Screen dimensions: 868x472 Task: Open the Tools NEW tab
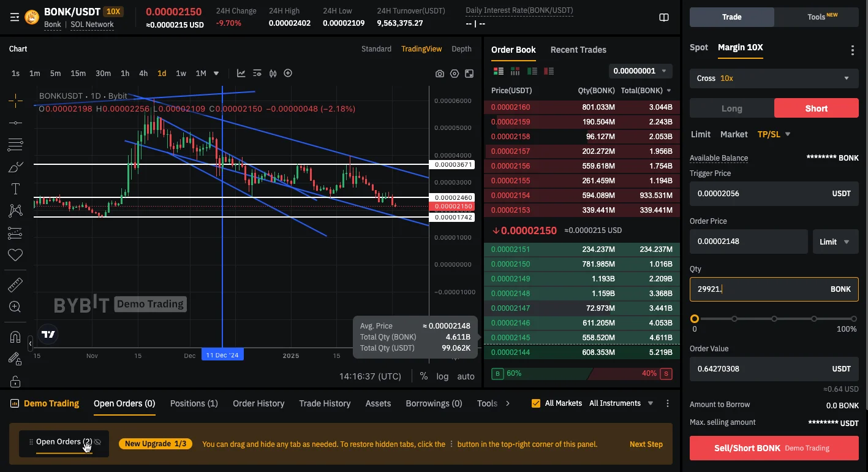click(817, 17)
